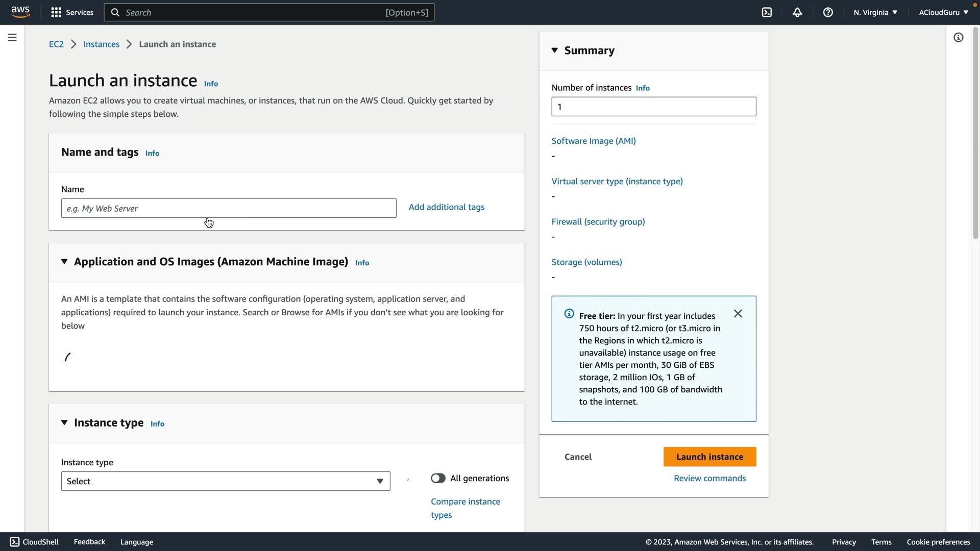This screenshot has height=551, width=980.
Task: Click the CloudShell icon in the footer
Action: point(15,542)
